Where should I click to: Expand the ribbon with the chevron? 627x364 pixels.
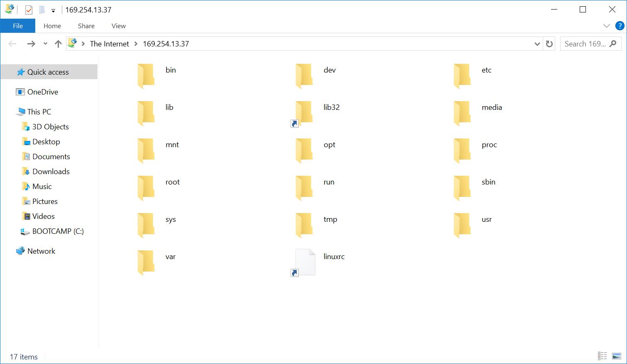(607, 26)
